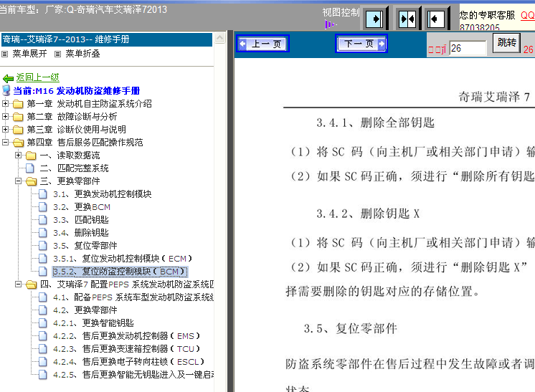Open 第二章 故障诊断与分析 chapter
This screenshot has width=535, height=392.
pos(72,117)
